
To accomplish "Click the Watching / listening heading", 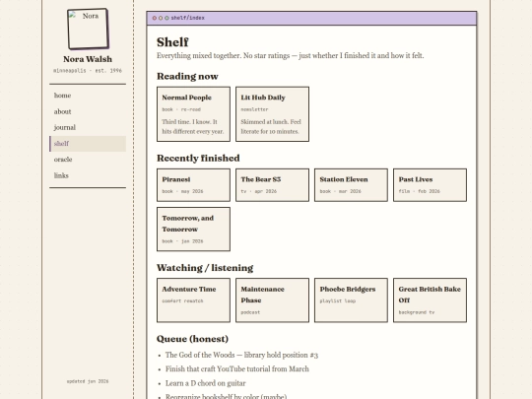I will tap(205, 268).
